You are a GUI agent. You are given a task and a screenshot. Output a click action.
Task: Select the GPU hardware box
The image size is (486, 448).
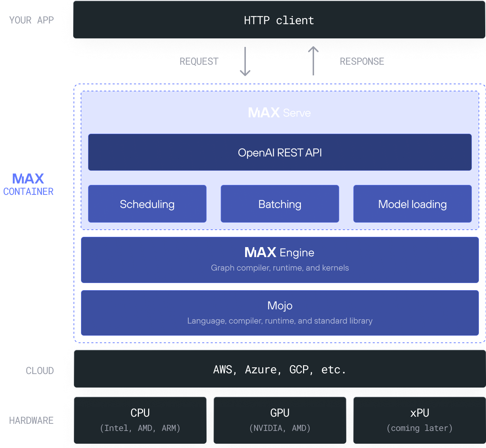click(x=280, y=420)
